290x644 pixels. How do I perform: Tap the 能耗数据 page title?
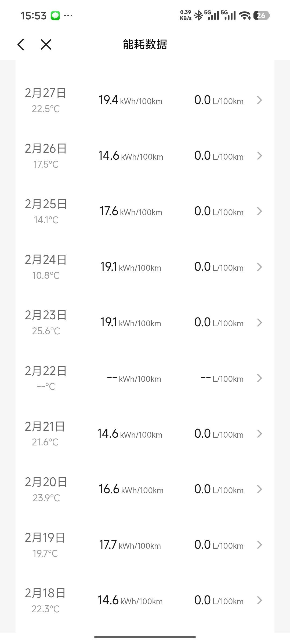pos(145,44)
